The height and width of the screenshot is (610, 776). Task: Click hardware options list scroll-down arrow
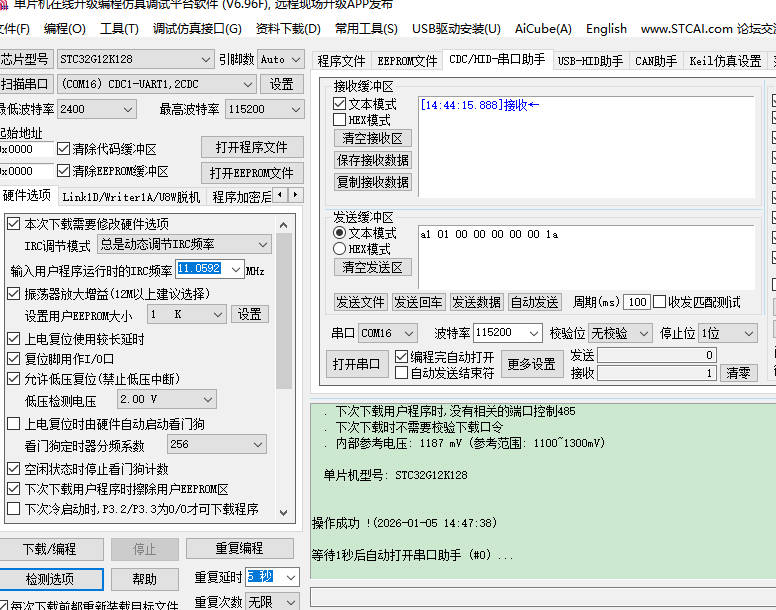[x=284, y=510]
